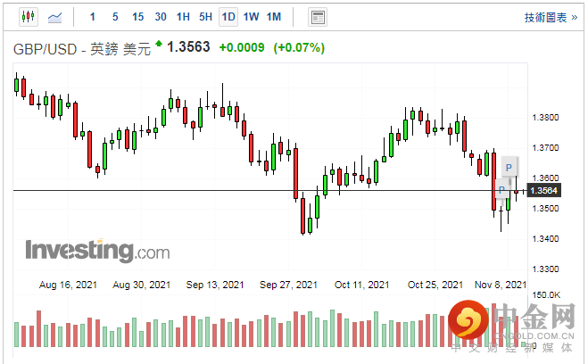Select 1 minute timeframe
The image size is (588, 364).
94,17
